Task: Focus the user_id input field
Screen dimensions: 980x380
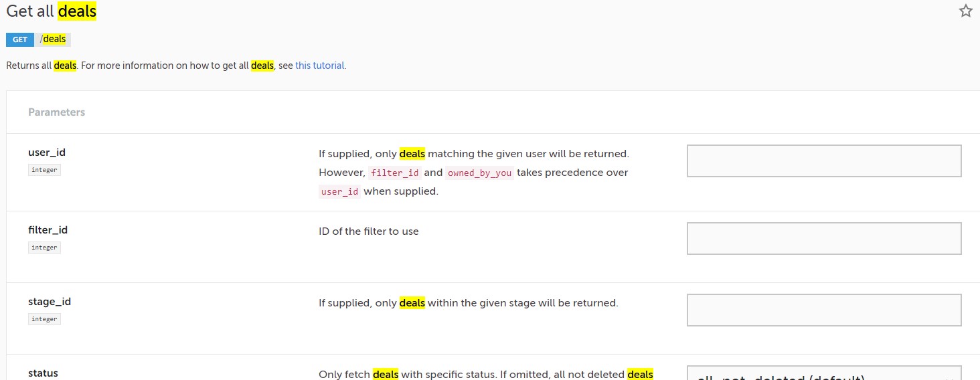Action: pos(824,161)
